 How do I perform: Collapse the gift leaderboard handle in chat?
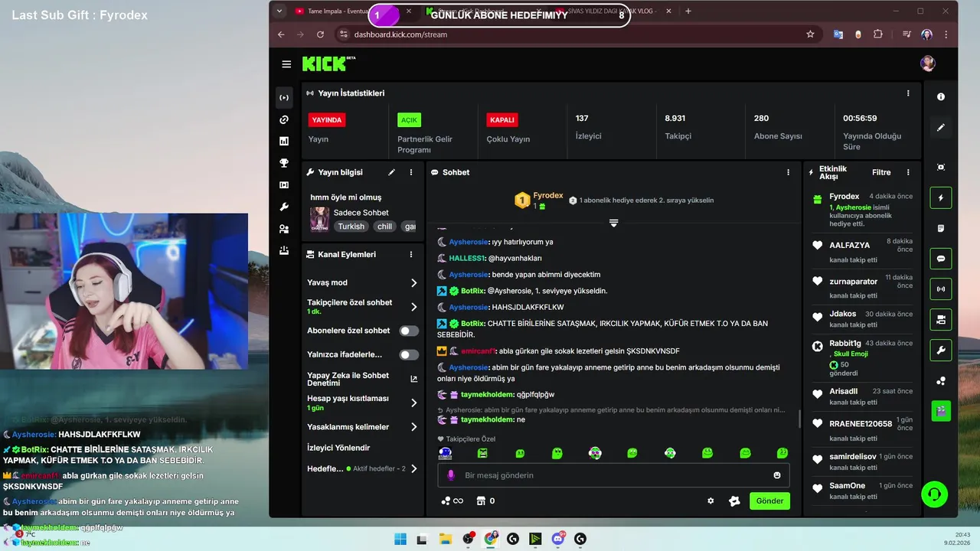[613, 223]
